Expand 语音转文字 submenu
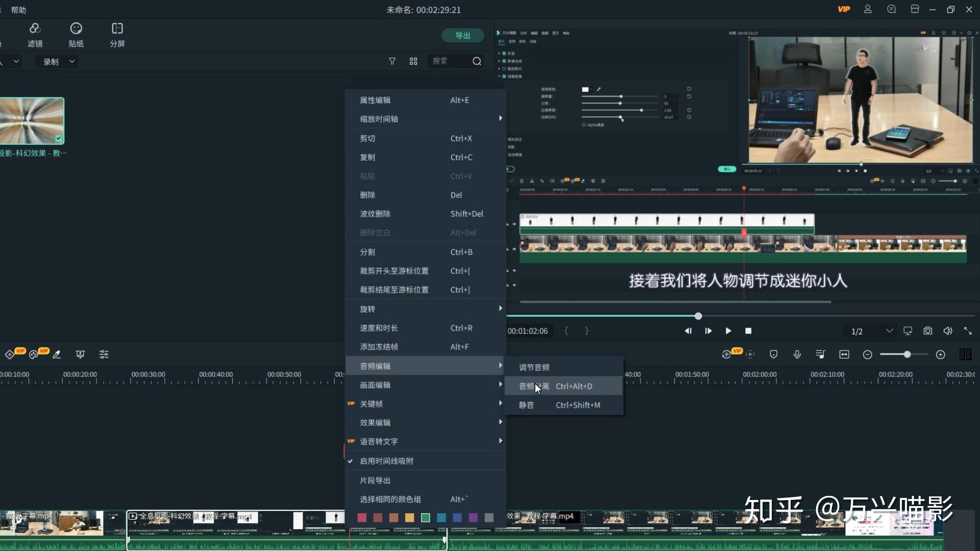980x551 pixels. point(426,441)
